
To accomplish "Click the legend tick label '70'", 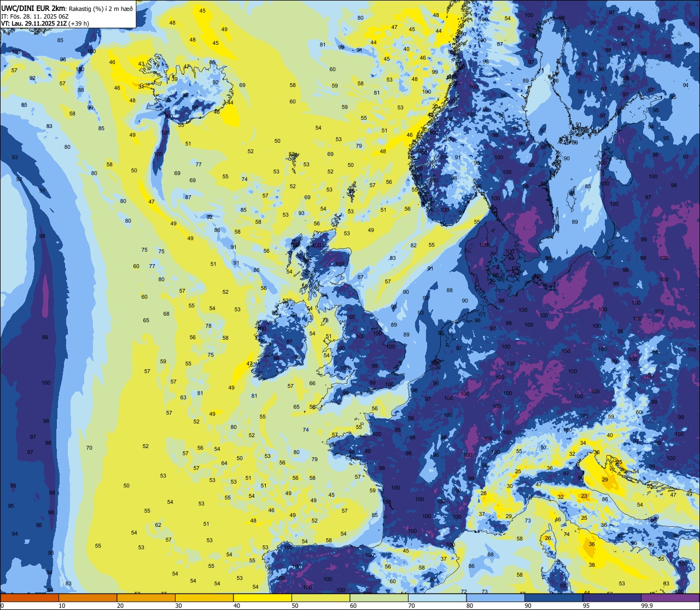I will point(411,606).
